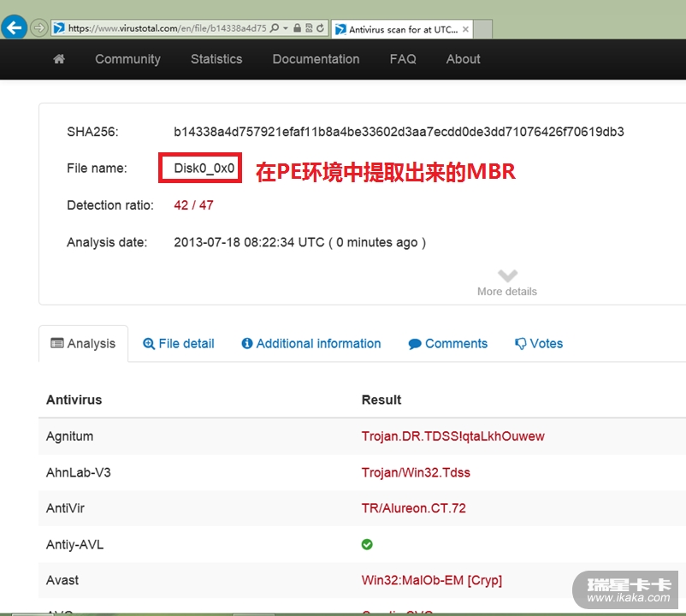Click result Trojan.DR.TDSS!qtaLkhOuwew
Screen dimensions: 686x616
pos(452,436)
